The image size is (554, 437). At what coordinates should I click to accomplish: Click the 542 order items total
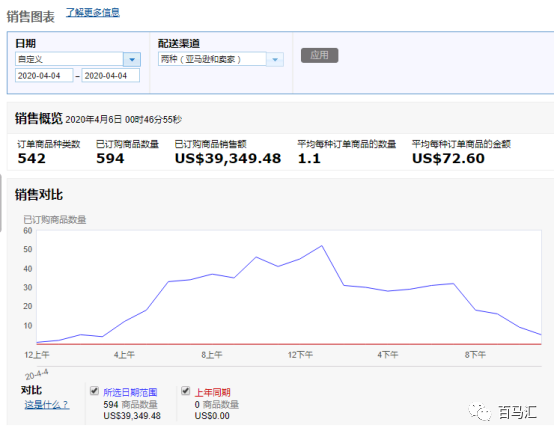click(x=32, y=158)
